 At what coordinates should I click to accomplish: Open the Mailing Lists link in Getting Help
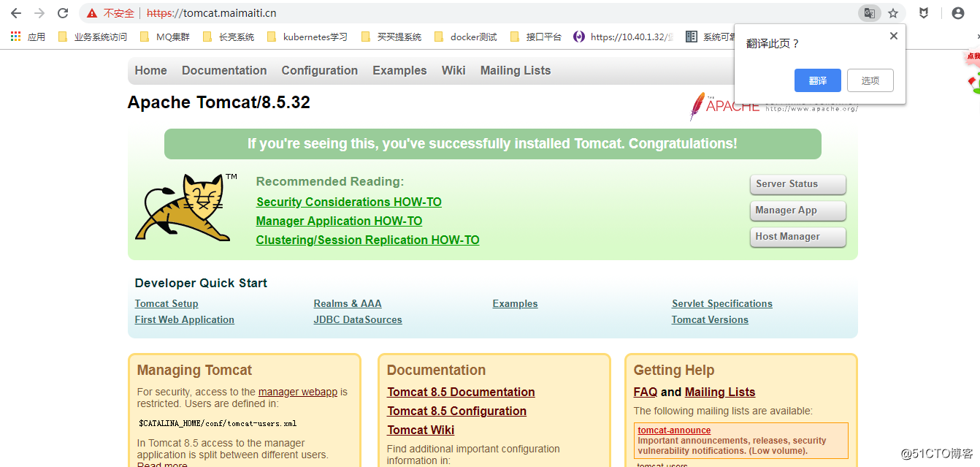click(720, 392)
